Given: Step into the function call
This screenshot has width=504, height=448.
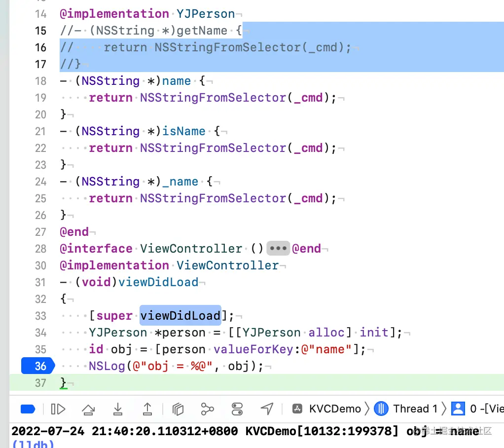Looking at the screenshot, I should pyautogui.click(x=117, y=409).
